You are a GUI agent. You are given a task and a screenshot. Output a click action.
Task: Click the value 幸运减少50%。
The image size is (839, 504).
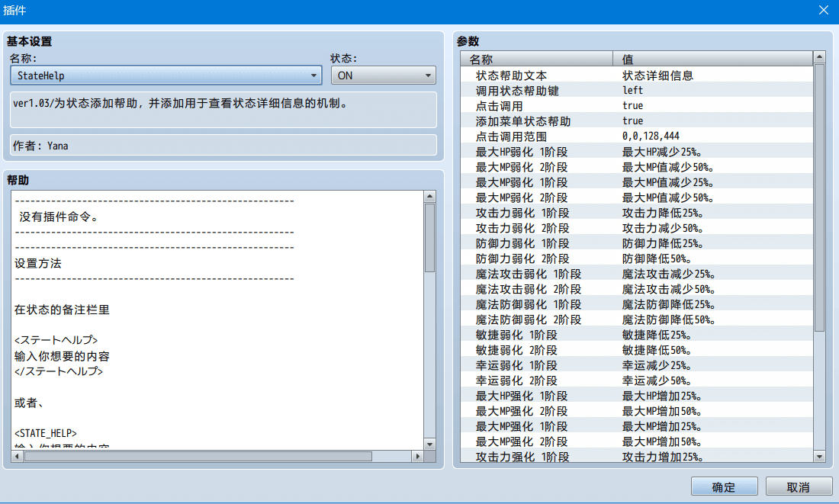(x=657, y=380)
